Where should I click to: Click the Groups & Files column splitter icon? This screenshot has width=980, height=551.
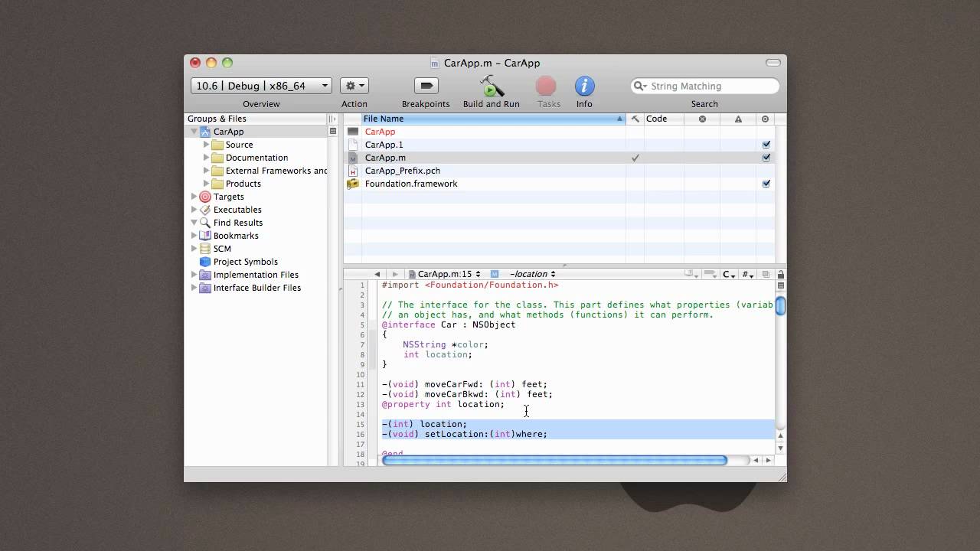pyautogui.click(x=332, y=119)
